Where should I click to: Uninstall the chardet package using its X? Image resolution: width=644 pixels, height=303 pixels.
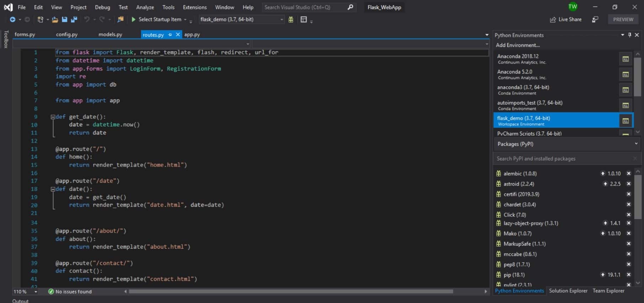pos(628,204)
